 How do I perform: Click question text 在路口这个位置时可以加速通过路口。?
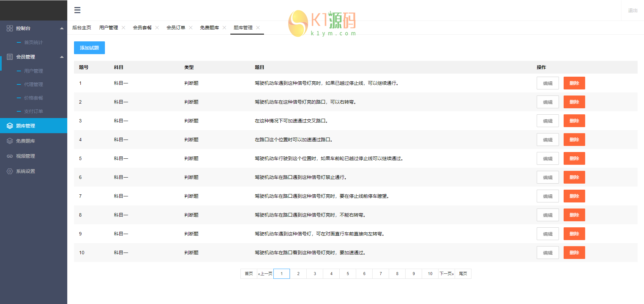294,140
